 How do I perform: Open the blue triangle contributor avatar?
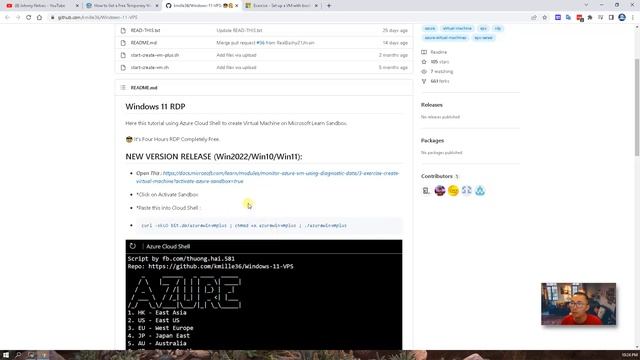[480, 190]
